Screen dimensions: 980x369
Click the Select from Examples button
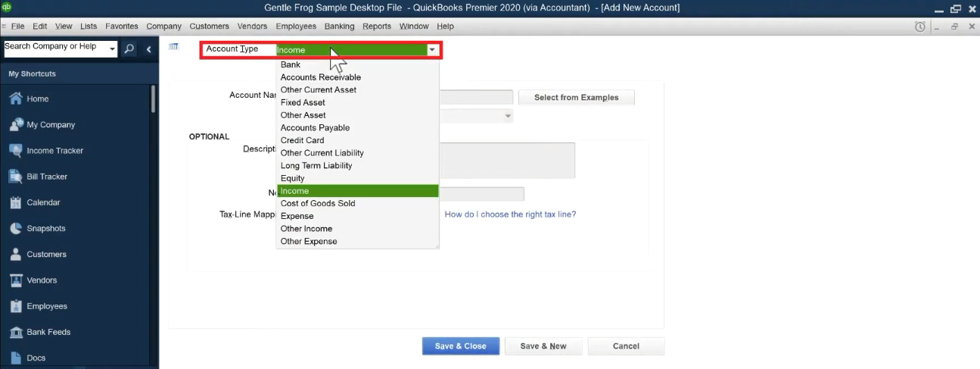[x=576, y=98]
